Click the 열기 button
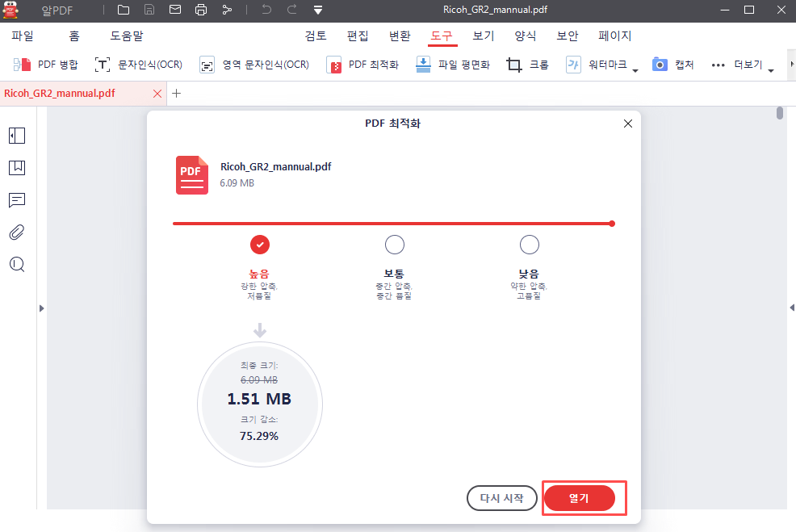Image resolution: width=796 pixels, height=532 pixels. point(579,498)
